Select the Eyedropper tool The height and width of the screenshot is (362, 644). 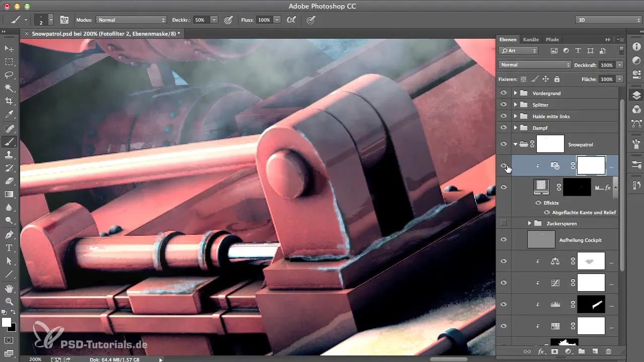pos(9,114)
